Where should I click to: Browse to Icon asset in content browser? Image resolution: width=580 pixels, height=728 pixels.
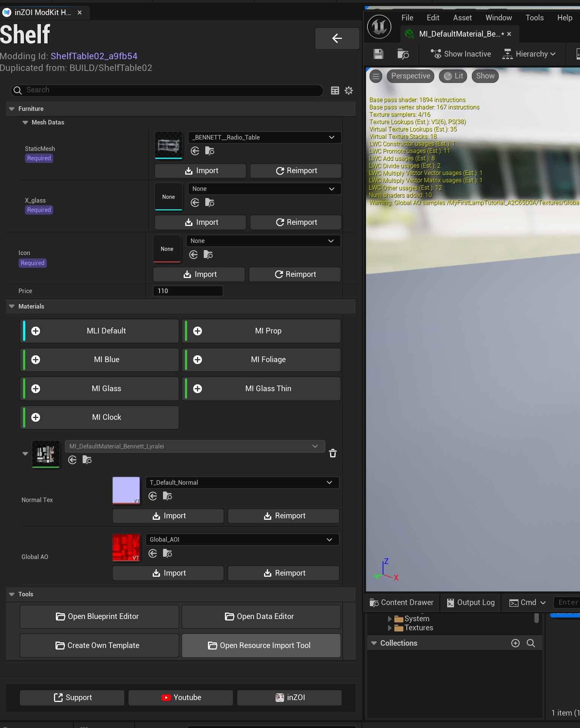coord(208,255)
